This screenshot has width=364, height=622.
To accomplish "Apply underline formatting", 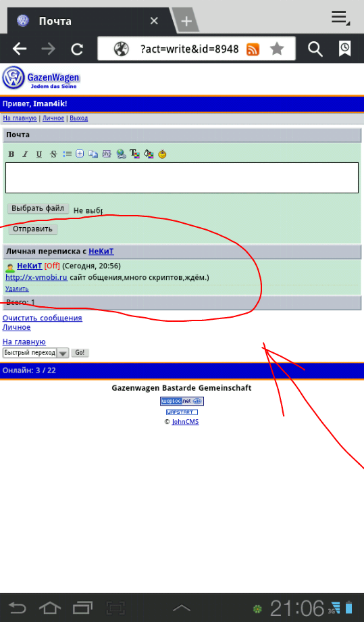I will click(38, 154).
